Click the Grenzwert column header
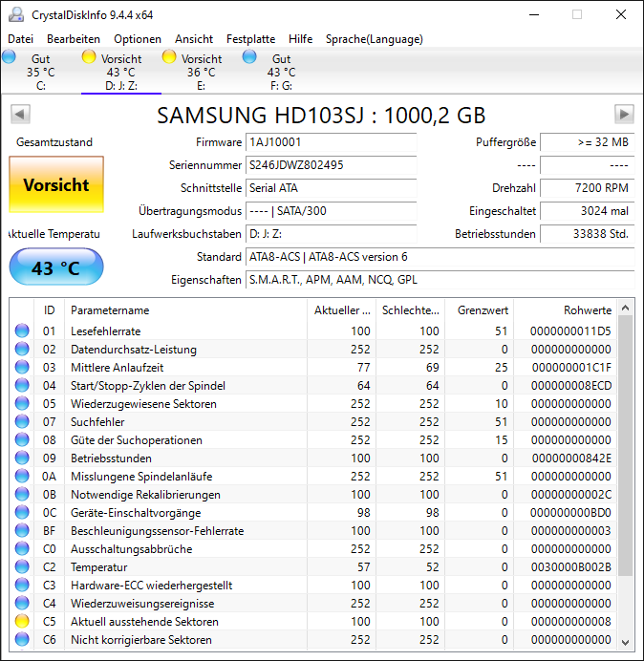 point(480,310)
